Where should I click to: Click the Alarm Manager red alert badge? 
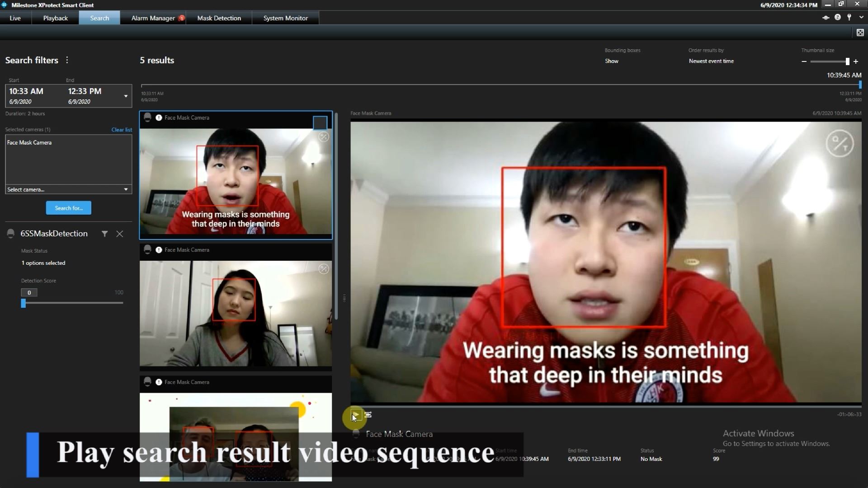(181, 18)
